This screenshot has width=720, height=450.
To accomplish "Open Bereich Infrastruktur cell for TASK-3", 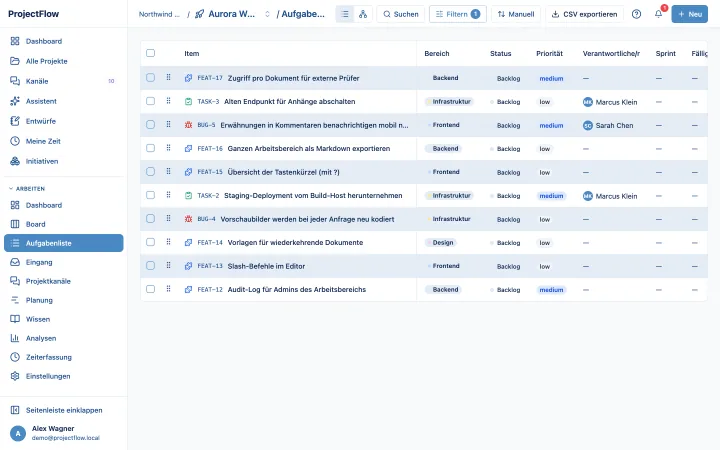I will click(x=449, y=101).
